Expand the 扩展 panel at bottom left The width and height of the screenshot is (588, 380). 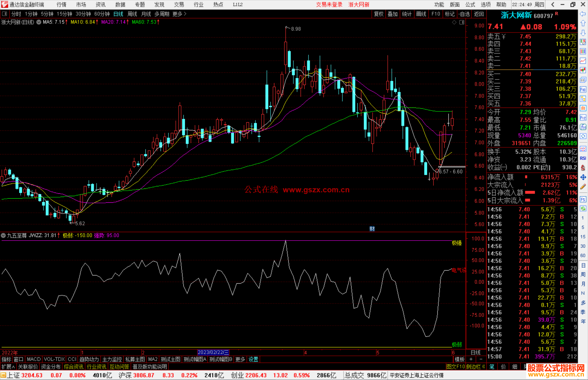click(8, 367)
